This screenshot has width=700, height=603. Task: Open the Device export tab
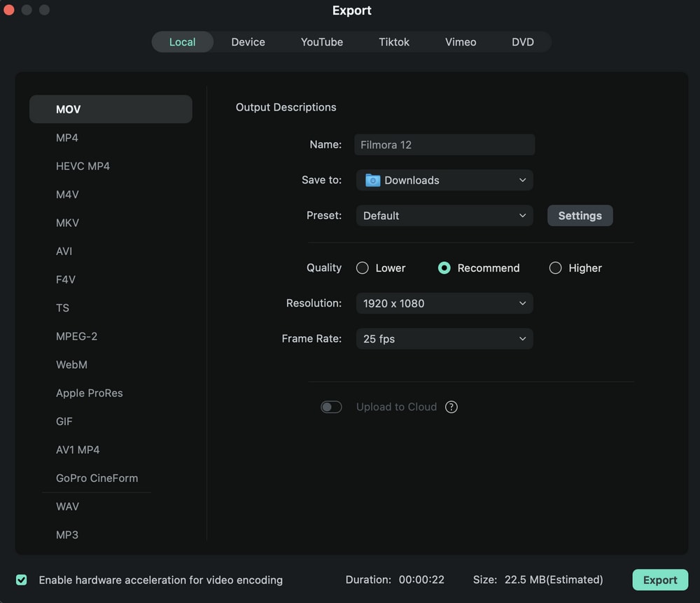click(248, 42)
